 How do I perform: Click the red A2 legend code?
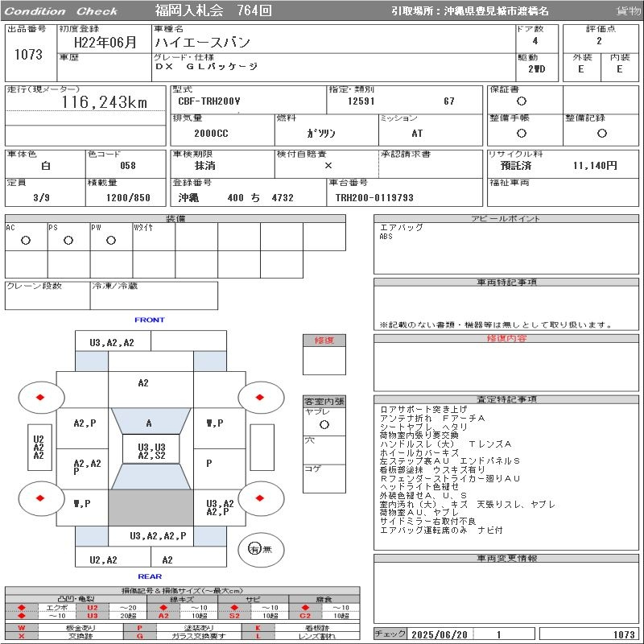pos(163,616)
